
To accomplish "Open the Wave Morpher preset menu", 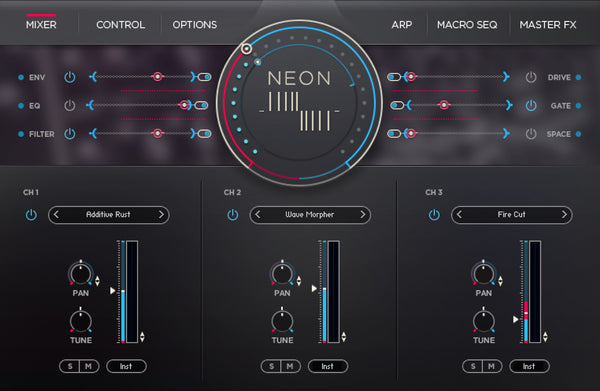I will [310, 215].
